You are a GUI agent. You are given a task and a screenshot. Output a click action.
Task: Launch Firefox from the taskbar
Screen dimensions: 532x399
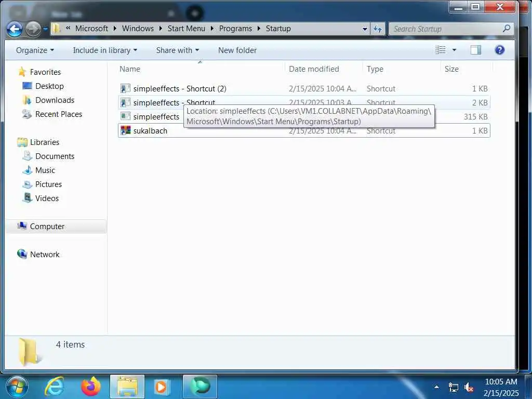tap(90, 387)
